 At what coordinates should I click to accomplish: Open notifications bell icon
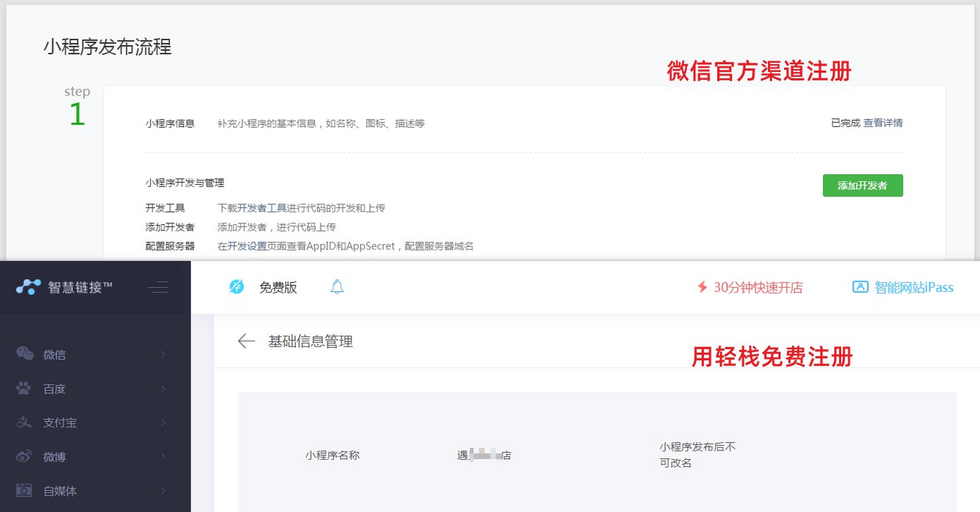[337, 287]
